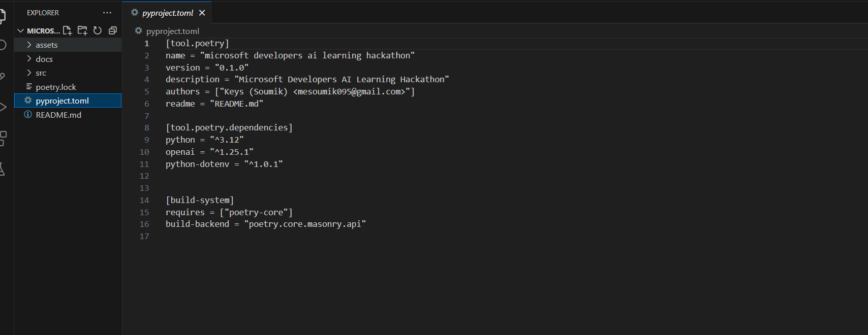The width and height of the screenshot is (868, 335).
Task: Click line number 7 in gutter
Action: [147, 116]
